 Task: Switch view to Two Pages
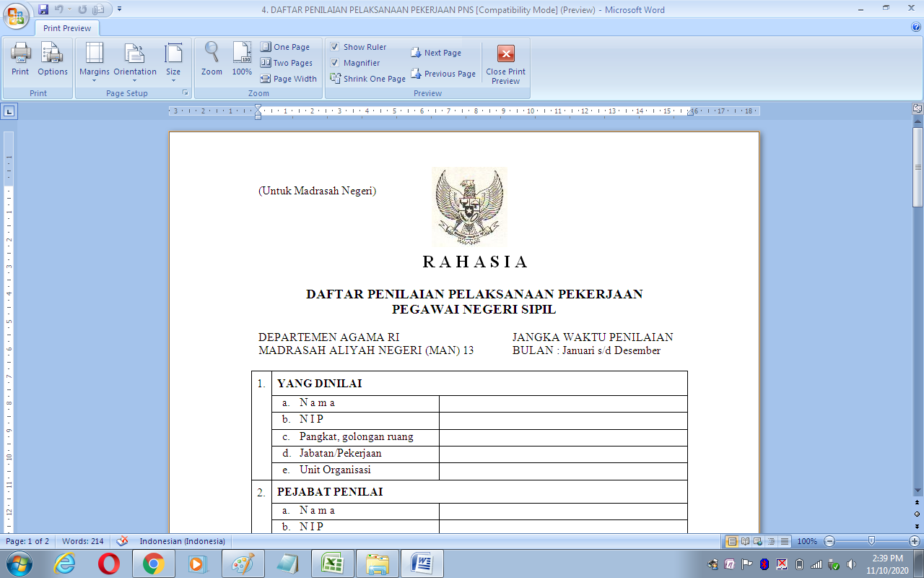pyautogui.click(x=287, y=63)
